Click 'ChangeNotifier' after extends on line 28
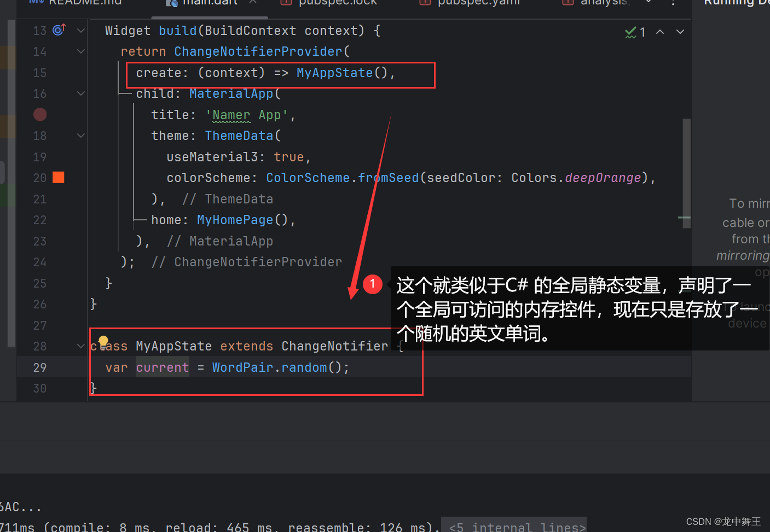Viewport: 770px width, 532px height. [334, 346]
